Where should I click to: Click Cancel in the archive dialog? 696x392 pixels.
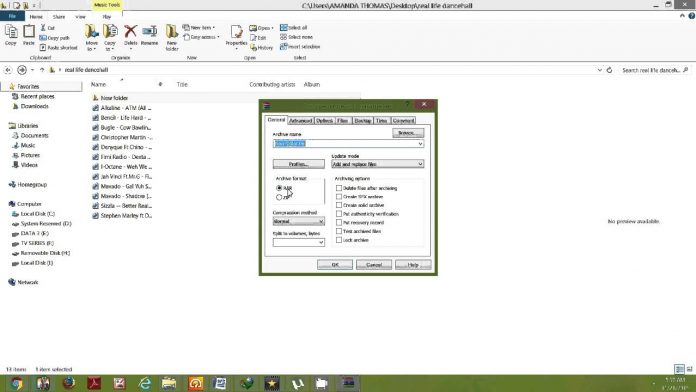374,265
